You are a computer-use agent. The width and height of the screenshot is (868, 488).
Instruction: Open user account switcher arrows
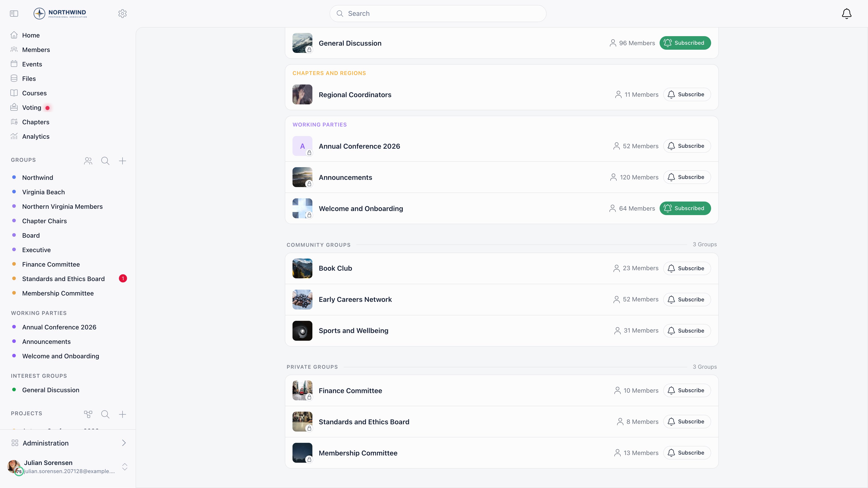point(125,467)
